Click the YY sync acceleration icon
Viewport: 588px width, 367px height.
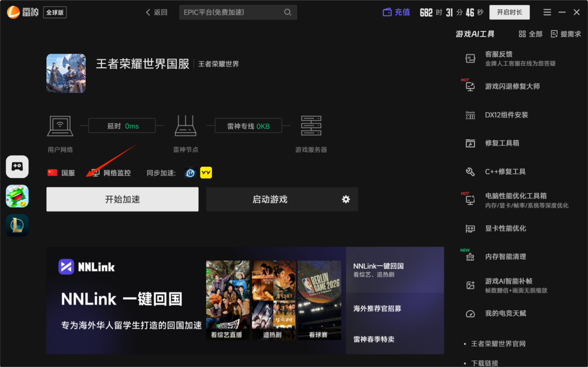[x=206, y=173]
